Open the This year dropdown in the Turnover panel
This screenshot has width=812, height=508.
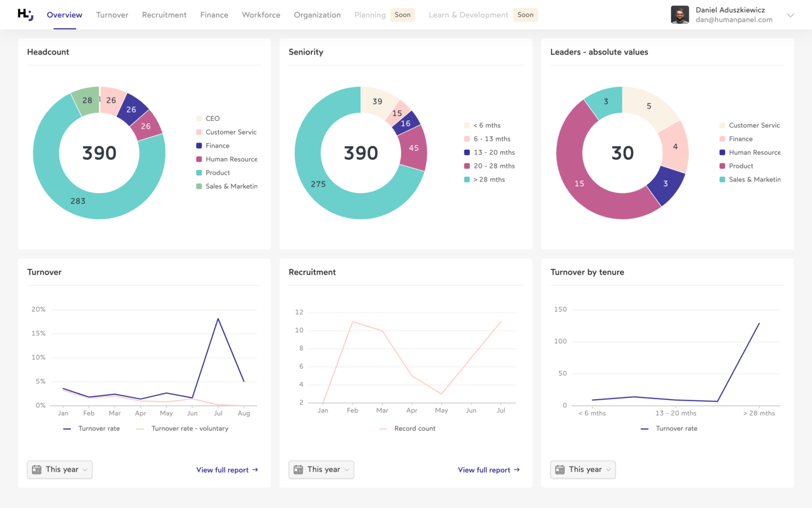[59, 469]
